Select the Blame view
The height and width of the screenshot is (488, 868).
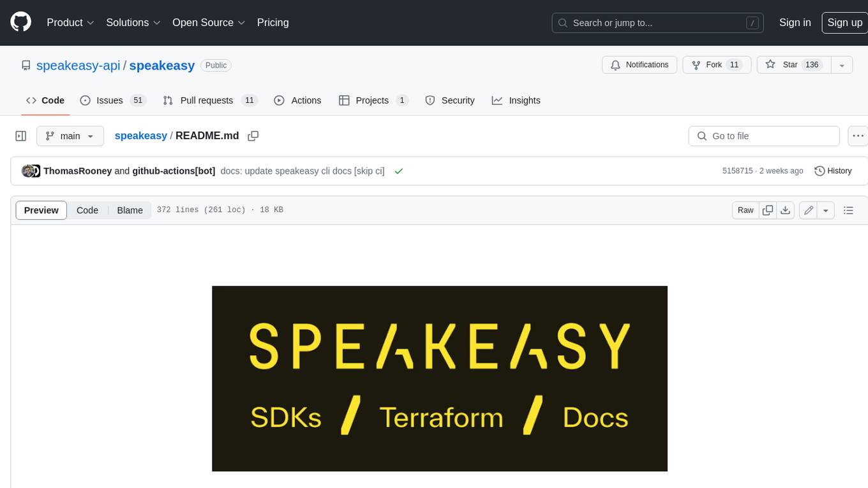(x=130, y=210)
